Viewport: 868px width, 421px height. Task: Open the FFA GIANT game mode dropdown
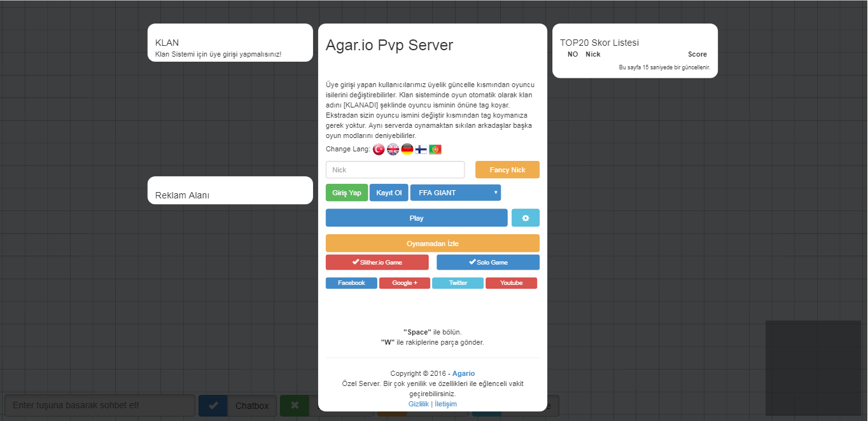pyautogui.click(x=456, y=193)
